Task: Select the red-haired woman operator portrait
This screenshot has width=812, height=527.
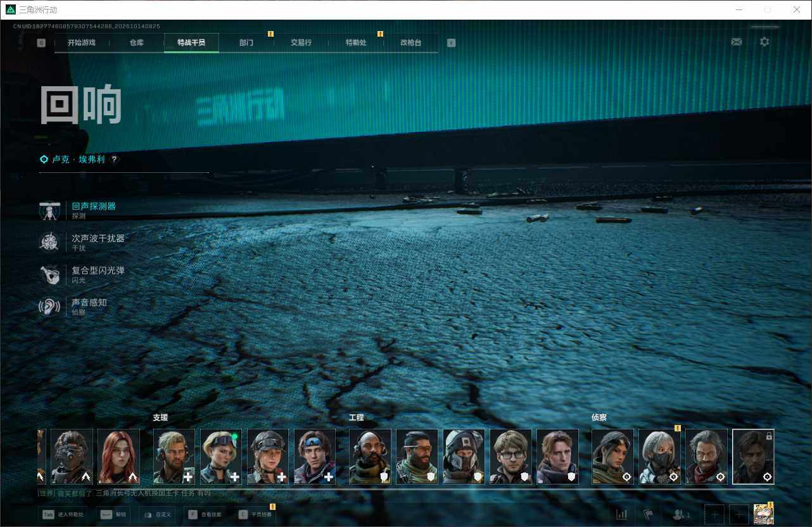Action: pos(119,457)
